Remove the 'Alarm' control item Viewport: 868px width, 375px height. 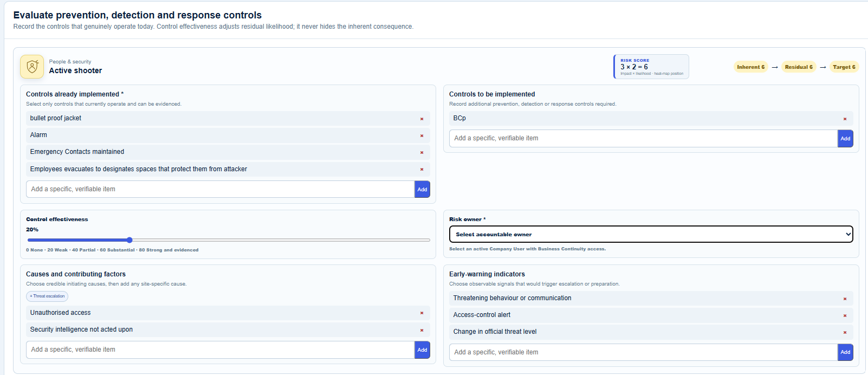[422, 135]
